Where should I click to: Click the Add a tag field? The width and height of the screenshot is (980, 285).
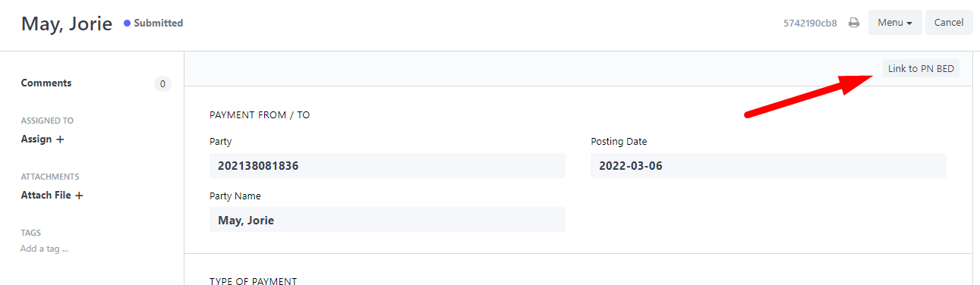pyautogui.click(x=44, y=249)
